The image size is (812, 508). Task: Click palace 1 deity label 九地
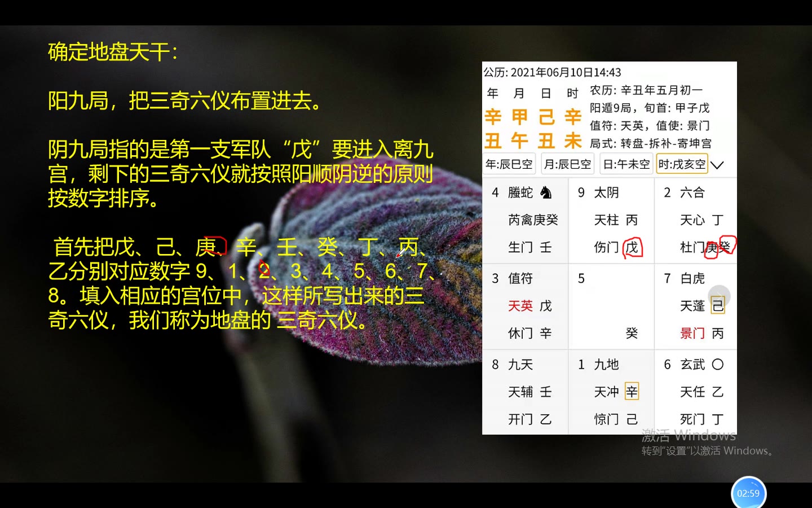point(606,364)
